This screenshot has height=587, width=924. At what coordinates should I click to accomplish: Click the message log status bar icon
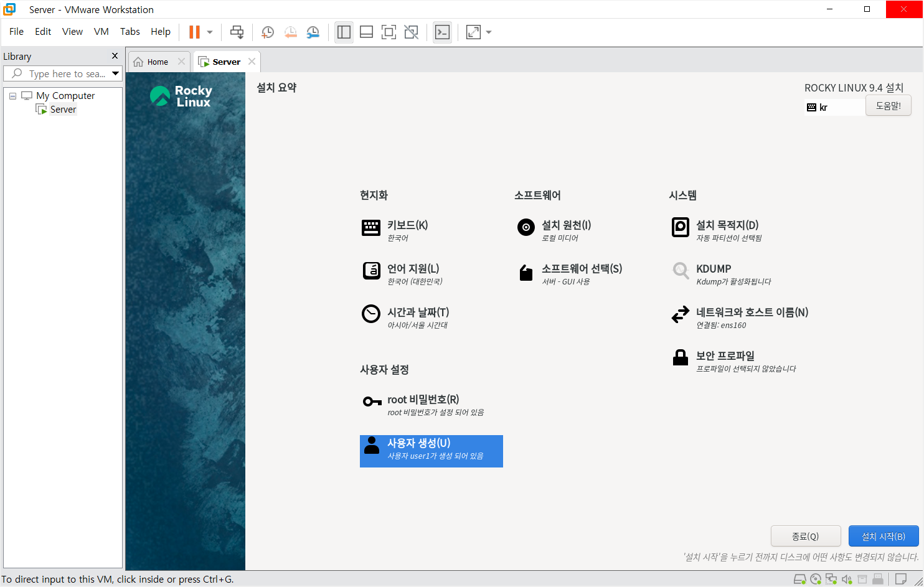[x=900, y=580]
